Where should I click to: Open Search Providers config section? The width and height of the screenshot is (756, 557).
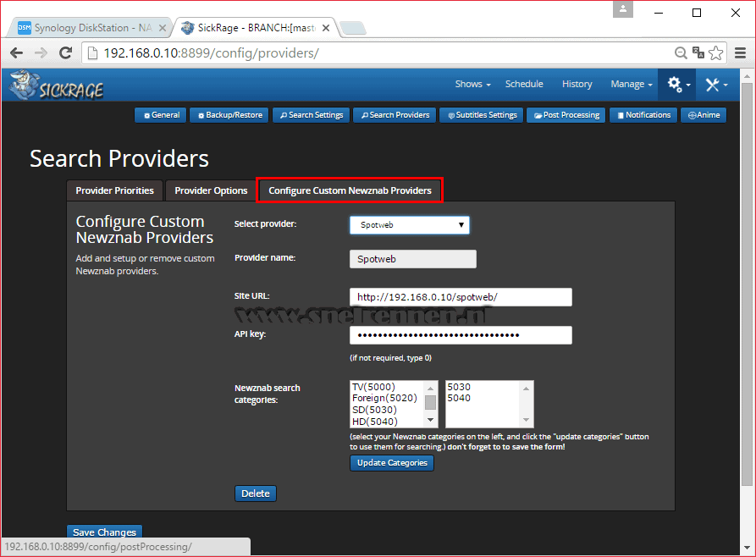395,115
